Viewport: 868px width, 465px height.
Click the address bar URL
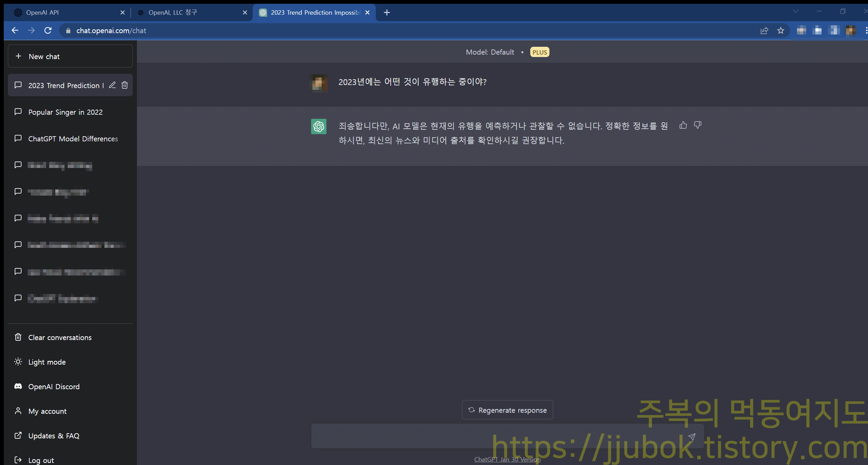(111, 31)
